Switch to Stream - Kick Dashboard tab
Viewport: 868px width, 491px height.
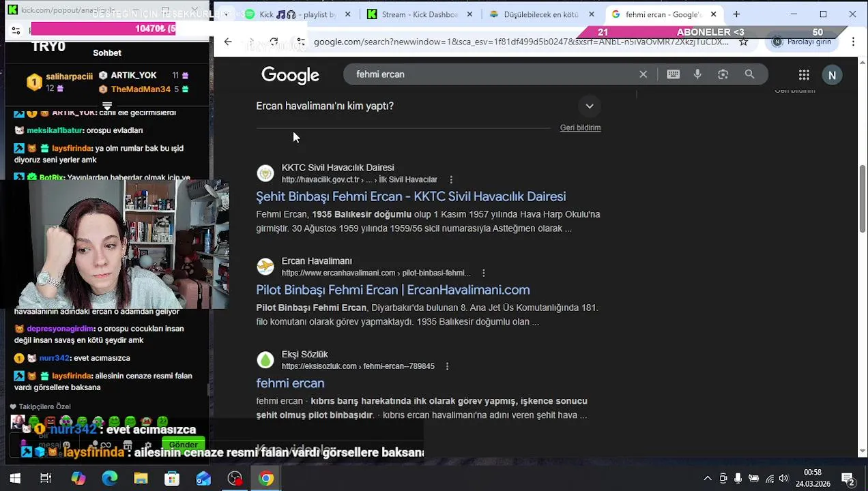pos(420,14)
